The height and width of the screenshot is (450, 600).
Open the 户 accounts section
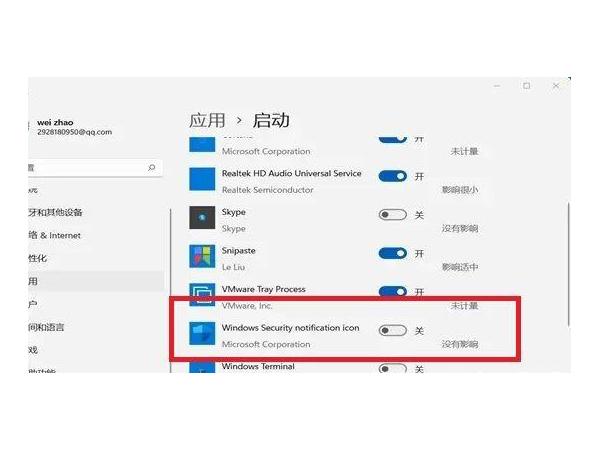click(x=33, y=304)
